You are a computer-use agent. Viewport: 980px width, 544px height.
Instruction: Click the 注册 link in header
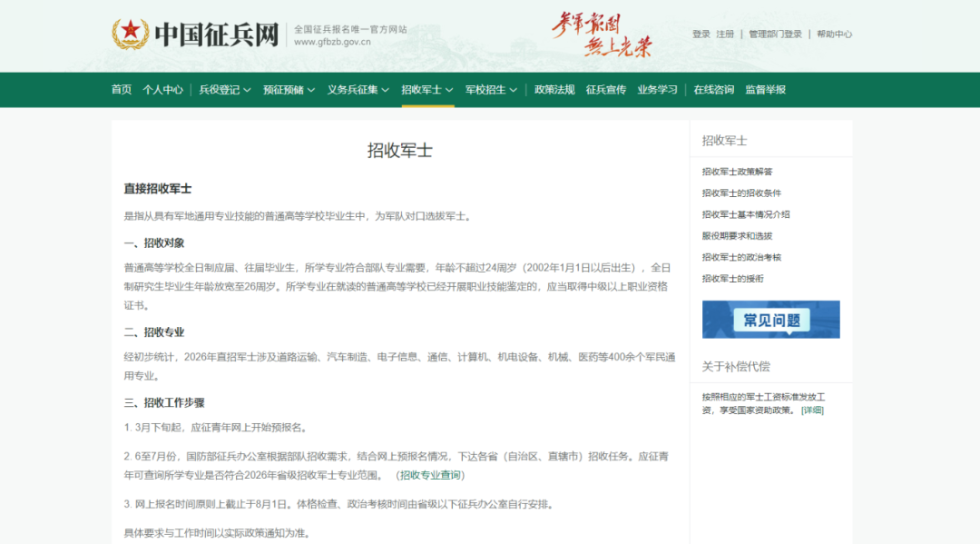(x=725, y=35)
